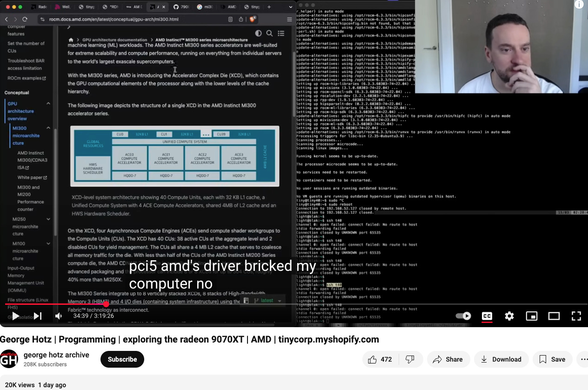Click the browser back arrow in the video

[x=6, y=20]
